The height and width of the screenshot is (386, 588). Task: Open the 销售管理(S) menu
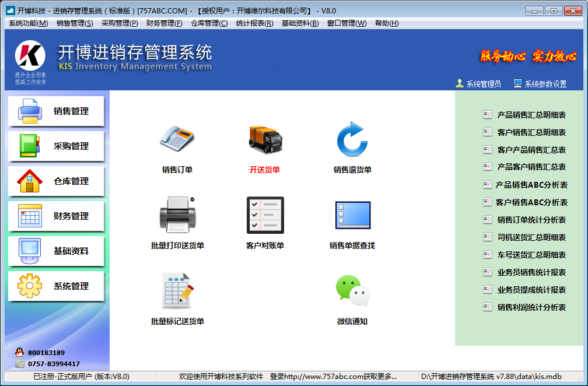click(x=75, y=23)
